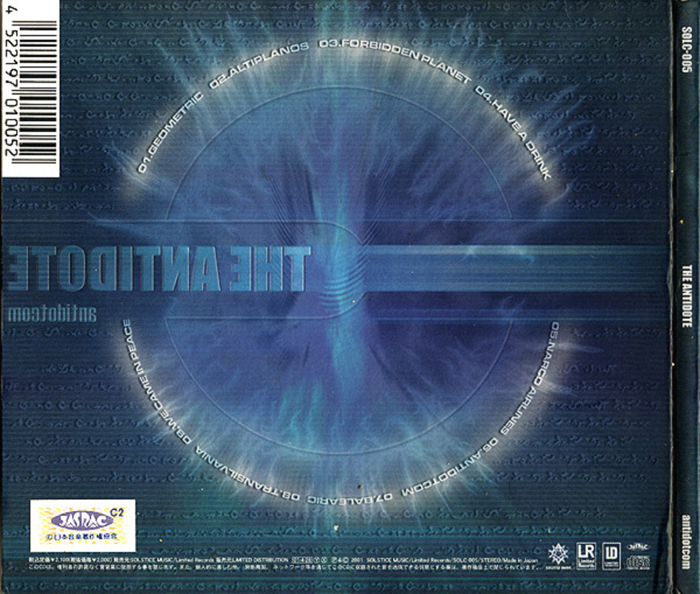This screenshot has height=594, width=700.
Task: Click the JASRAC C2 sticker
Action: [x=83, y=525]
